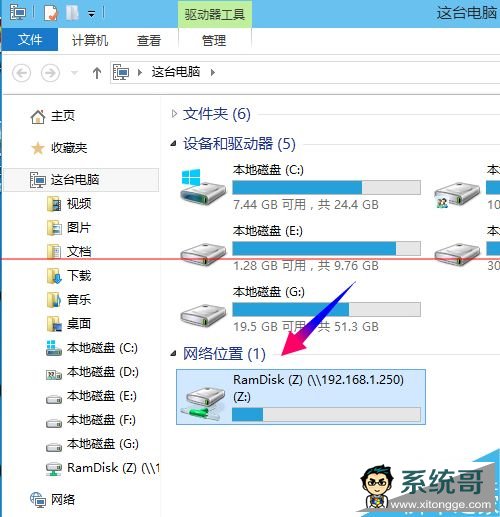Go up one folder level
Image resolution: width=500 pixels, height=517 pixels.
coord(97,72)
